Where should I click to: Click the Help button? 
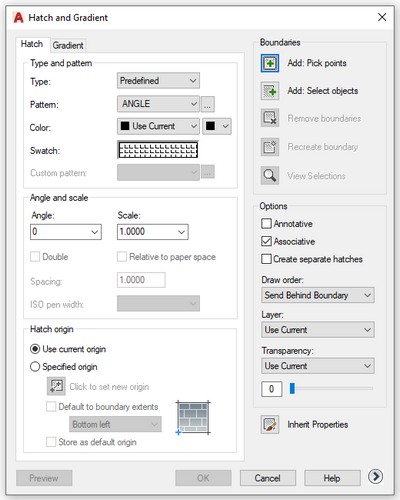pyautogui.click(x=332, y=478)
